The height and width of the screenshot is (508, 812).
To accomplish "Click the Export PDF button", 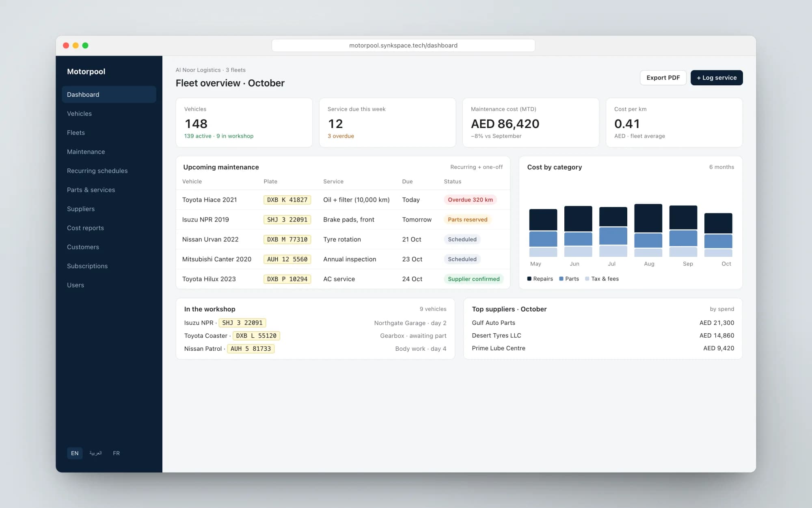I will click(x=663, y=78).
